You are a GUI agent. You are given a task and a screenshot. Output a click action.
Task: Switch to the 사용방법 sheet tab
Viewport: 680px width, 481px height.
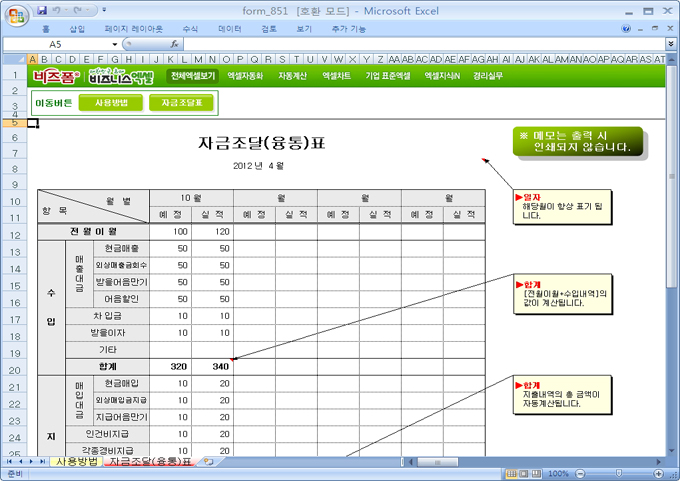click(77, 461)
